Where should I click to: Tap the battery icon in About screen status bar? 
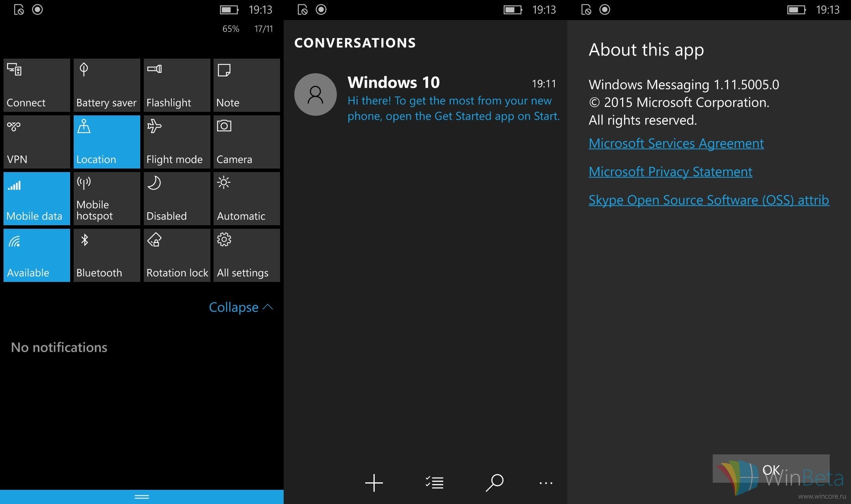coord(797,10)
